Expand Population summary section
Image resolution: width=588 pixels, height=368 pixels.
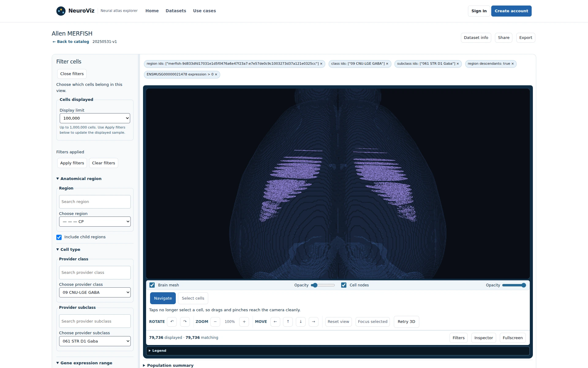[168, 365]
